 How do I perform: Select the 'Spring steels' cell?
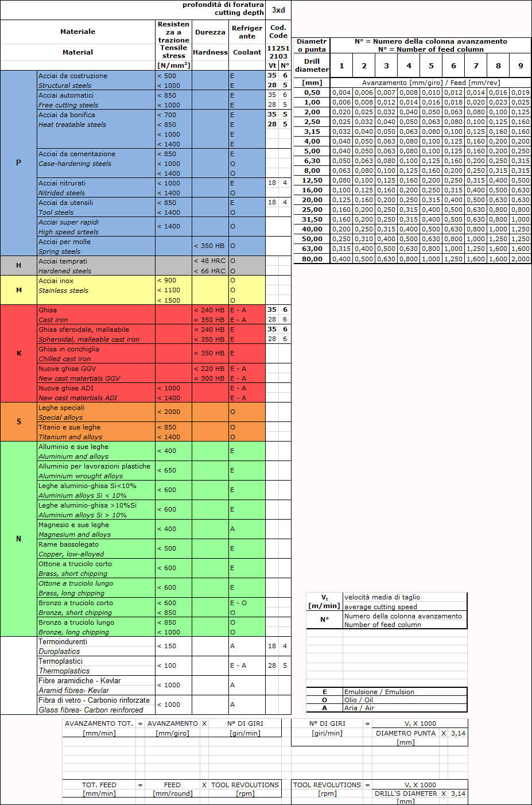[96, 251]
